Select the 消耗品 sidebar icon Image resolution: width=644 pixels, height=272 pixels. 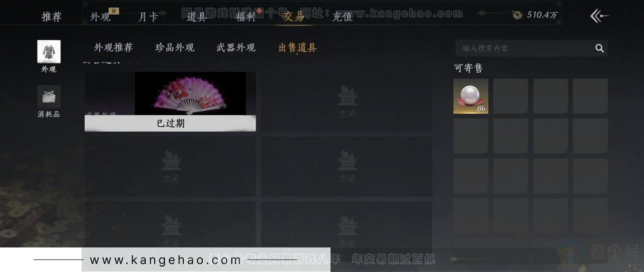49,97
